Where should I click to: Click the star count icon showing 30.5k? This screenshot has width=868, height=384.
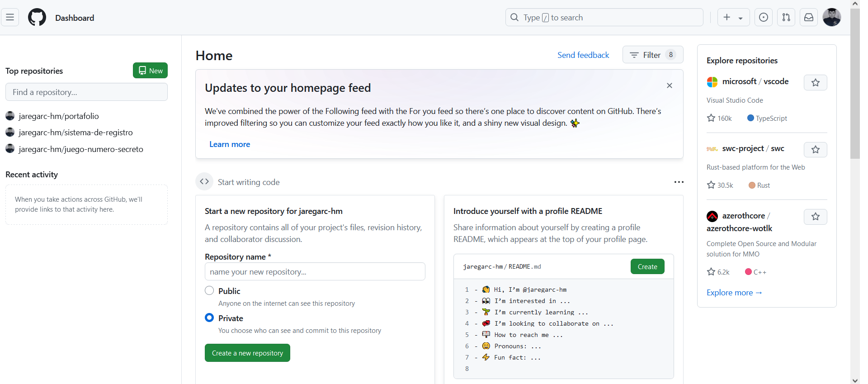(711, 185)
